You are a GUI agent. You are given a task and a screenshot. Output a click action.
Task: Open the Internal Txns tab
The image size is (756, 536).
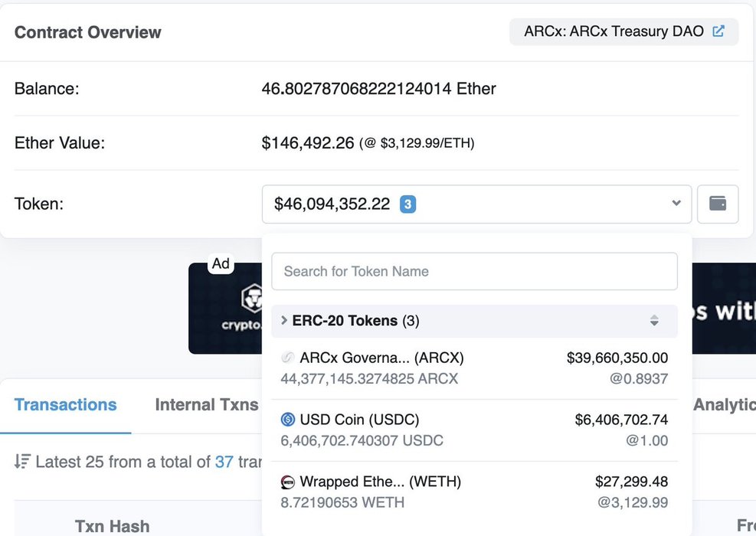tap(206, 405)
